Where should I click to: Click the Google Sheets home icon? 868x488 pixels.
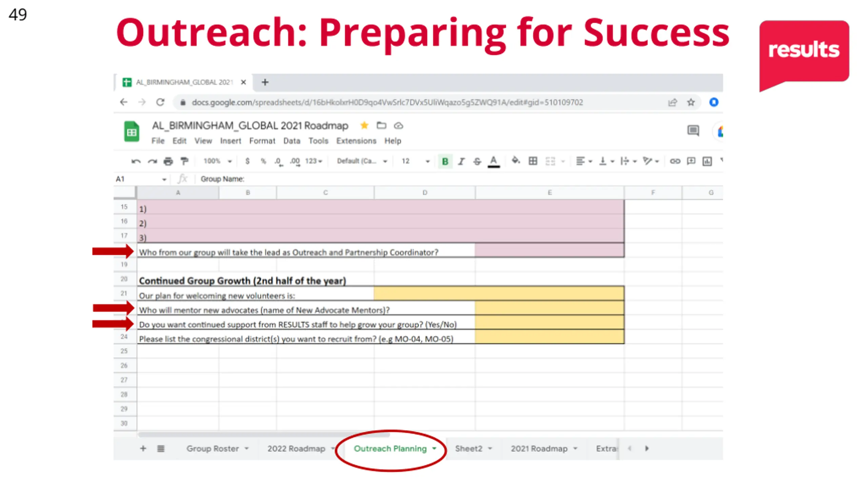point(132,131)
